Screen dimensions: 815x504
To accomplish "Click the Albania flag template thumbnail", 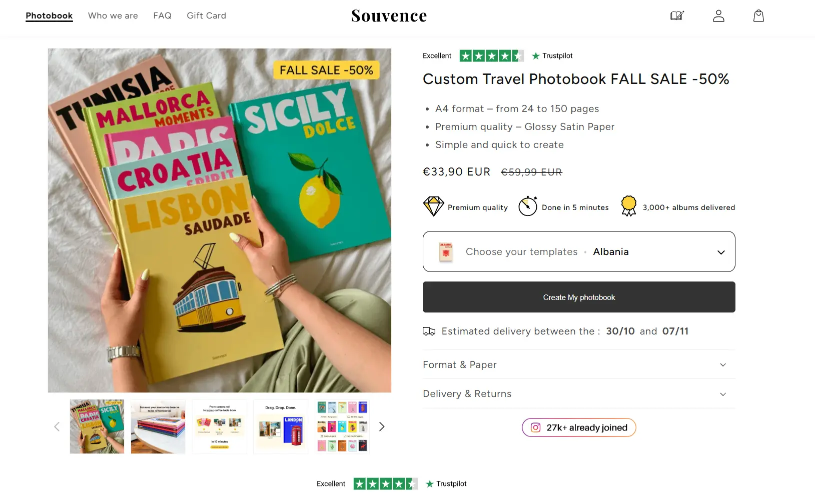I will coord(445,251).
